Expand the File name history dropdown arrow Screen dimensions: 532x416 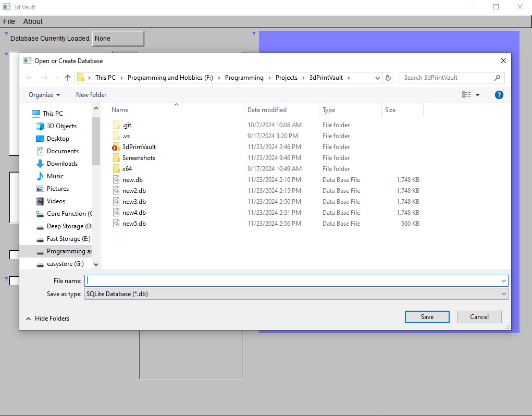[503, 281]
